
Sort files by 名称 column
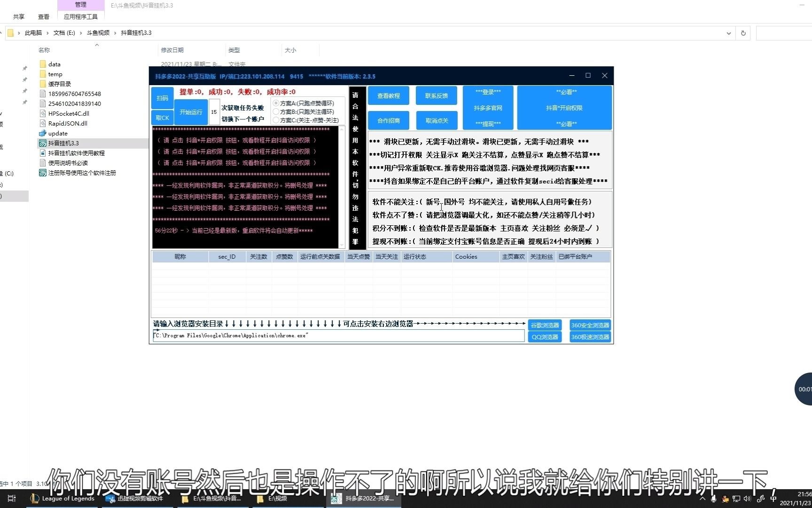pos(44,50)
